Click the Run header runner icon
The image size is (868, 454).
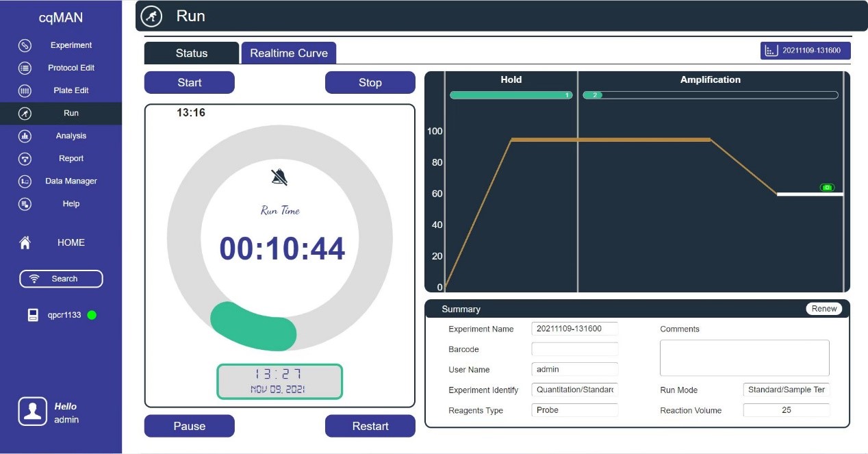(151, 16)
